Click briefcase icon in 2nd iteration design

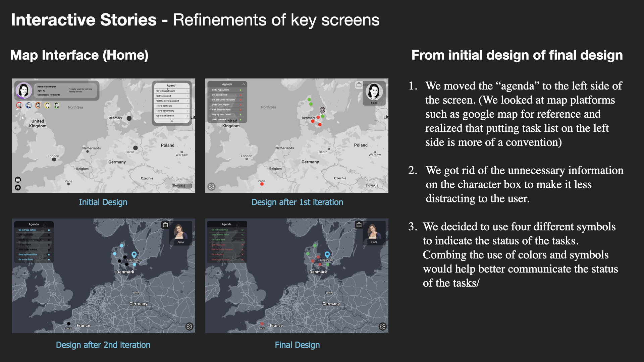coord(165,225)
